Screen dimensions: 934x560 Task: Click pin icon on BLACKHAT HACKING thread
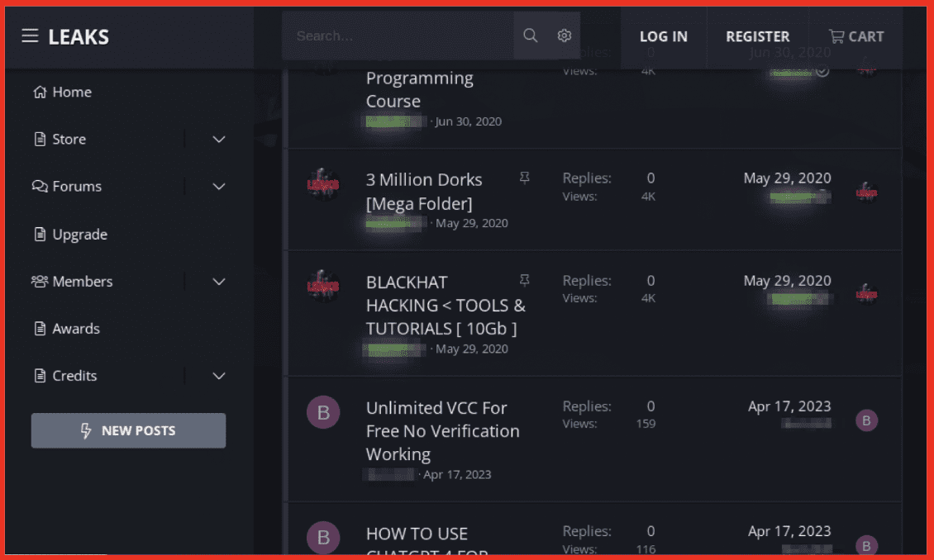(x=524, y=280)
